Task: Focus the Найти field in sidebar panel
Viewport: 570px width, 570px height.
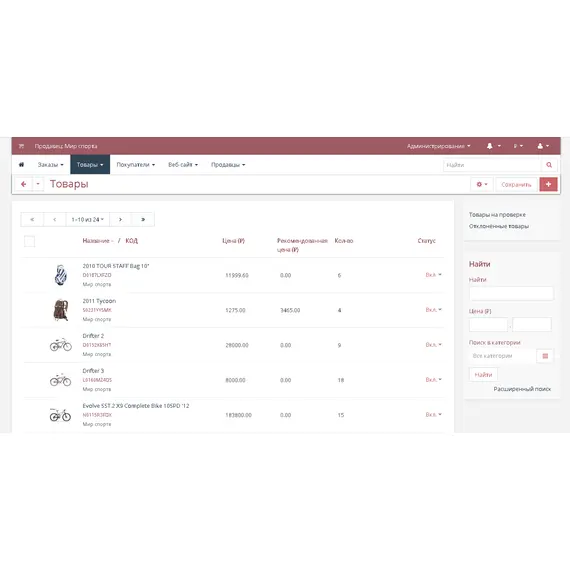Action: pos(511,293)
